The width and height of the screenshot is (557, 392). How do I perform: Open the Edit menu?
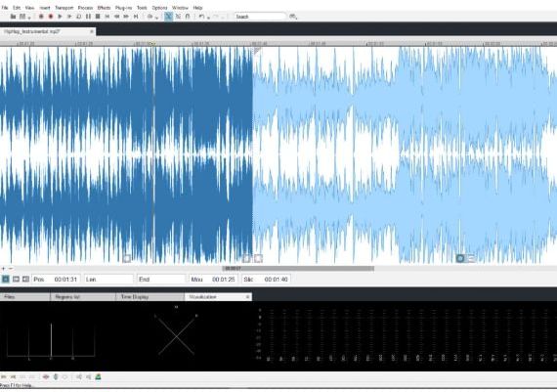(x=17, y=8)
